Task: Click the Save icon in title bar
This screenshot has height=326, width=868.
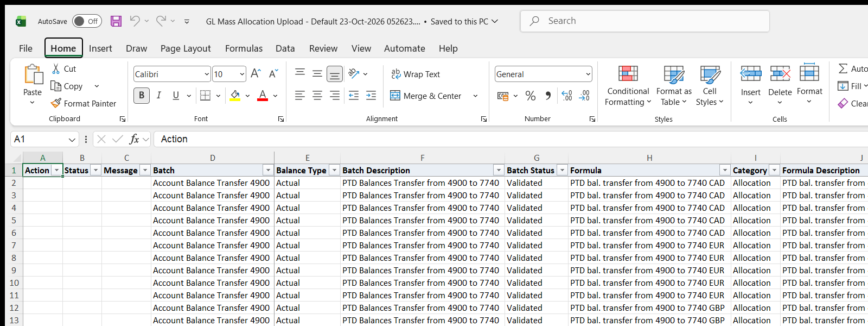Action: (x=116, y=21)
